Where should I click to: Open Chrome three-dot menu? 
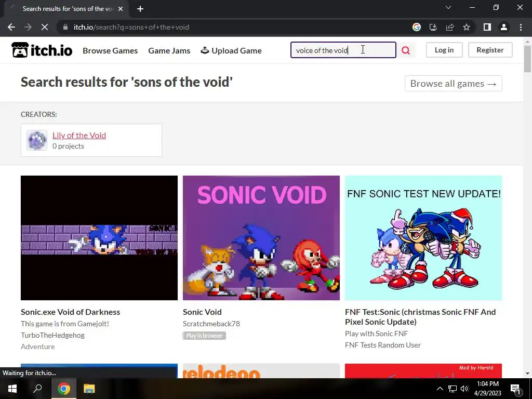521,27
